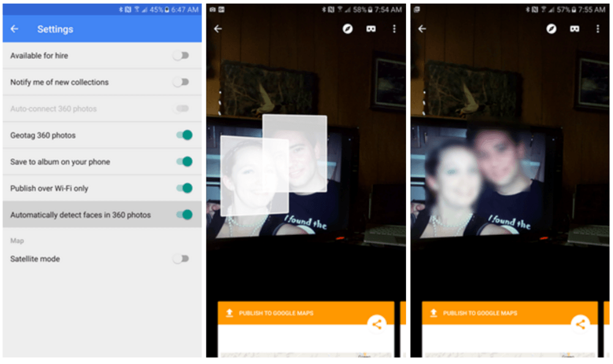Disable Geotag 360 photos switch
613x364 pixels.
(184, 135)
